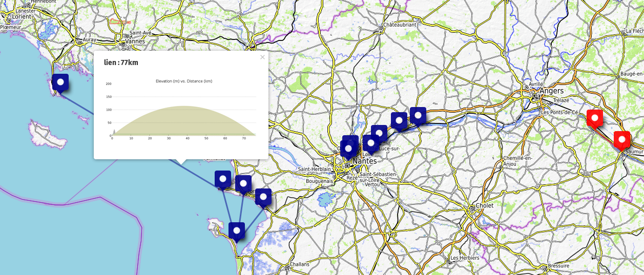644x275 pixels.
Task: Open the southernmost blue marker near Challans
Action: pyautogui.click(x=237, y=231)
